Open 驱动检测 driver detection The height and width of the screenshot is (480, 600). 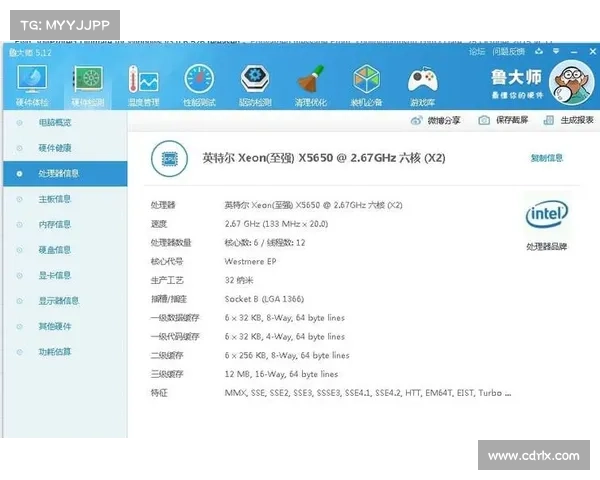(x=255, y=82)
